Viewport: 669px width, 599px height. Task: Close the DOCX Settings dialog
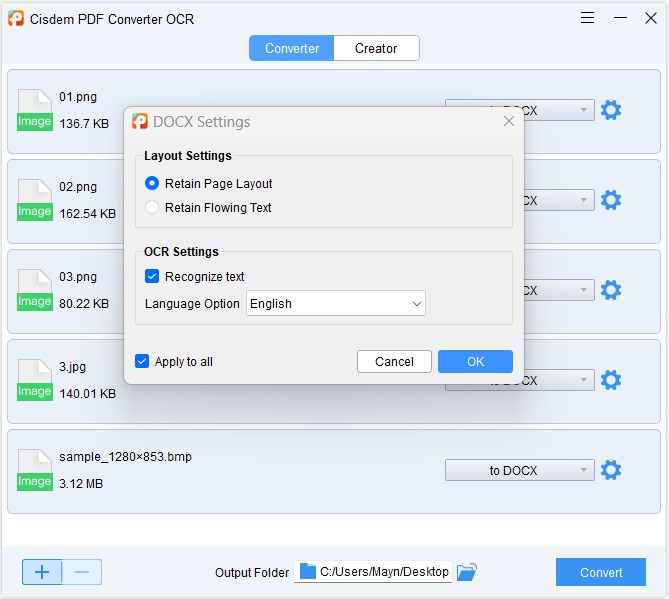click(509, 122)
